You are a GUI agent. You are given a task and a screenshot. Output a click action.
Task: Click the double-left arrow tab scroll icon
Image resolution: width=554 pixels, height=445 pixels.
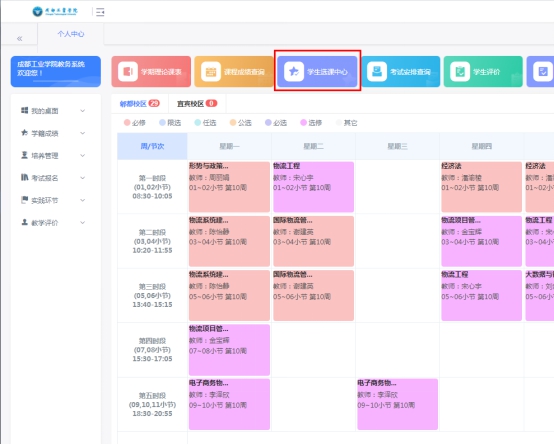(x=19, y=39)
